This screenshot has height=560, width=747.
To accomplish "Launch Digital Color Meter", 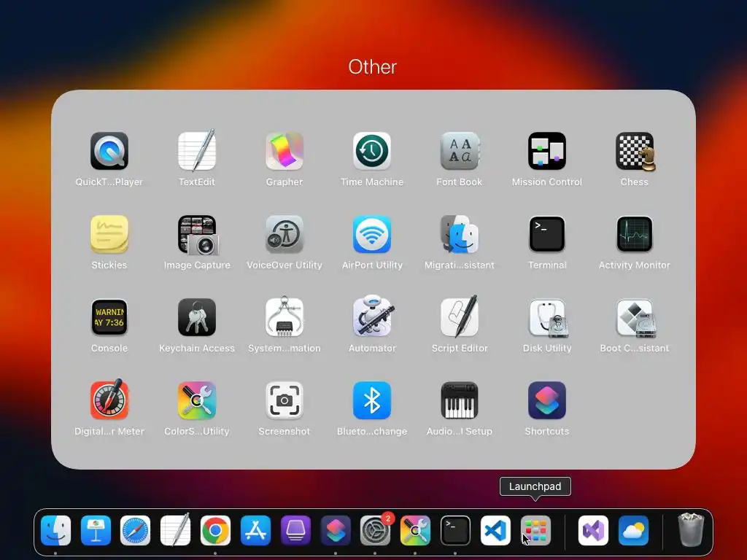I will coord(109,400).
